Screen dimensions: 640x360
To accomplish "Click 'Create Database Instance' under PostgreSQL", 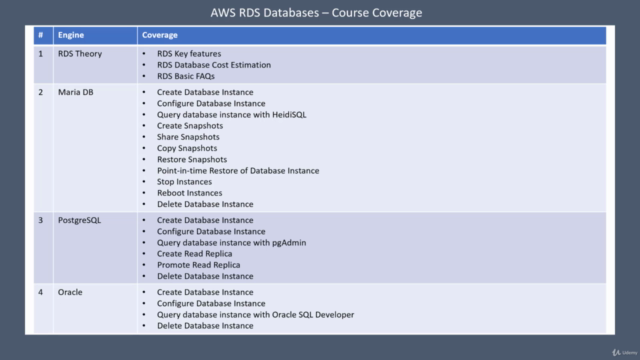I will 205,220.
